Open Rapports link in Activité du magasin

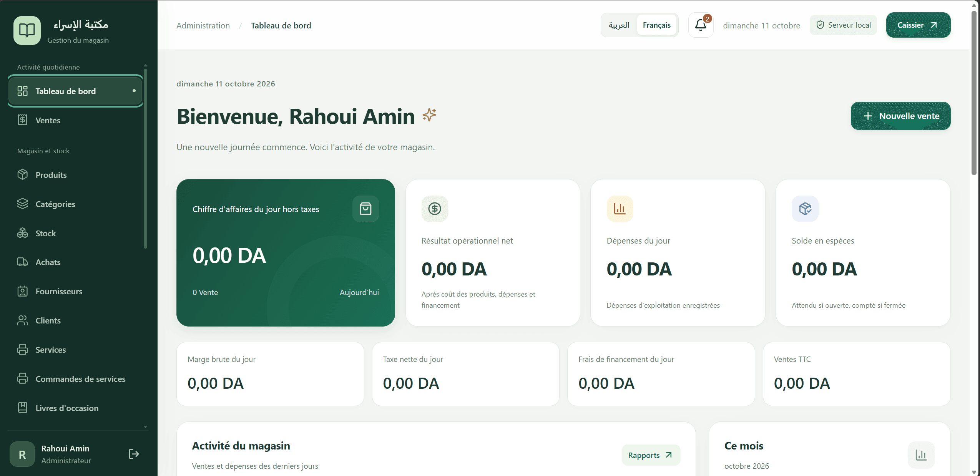(x=651, y=455)
